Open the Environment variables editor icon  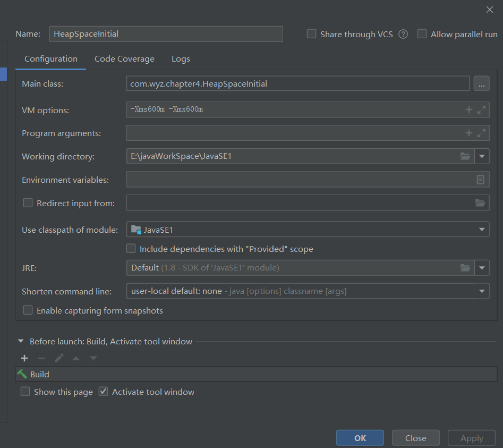point(480,180)
